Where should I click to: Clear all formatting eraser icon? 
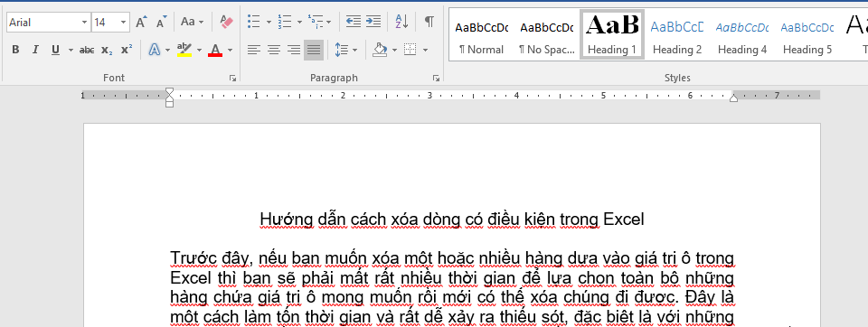[x=226, y=23]
